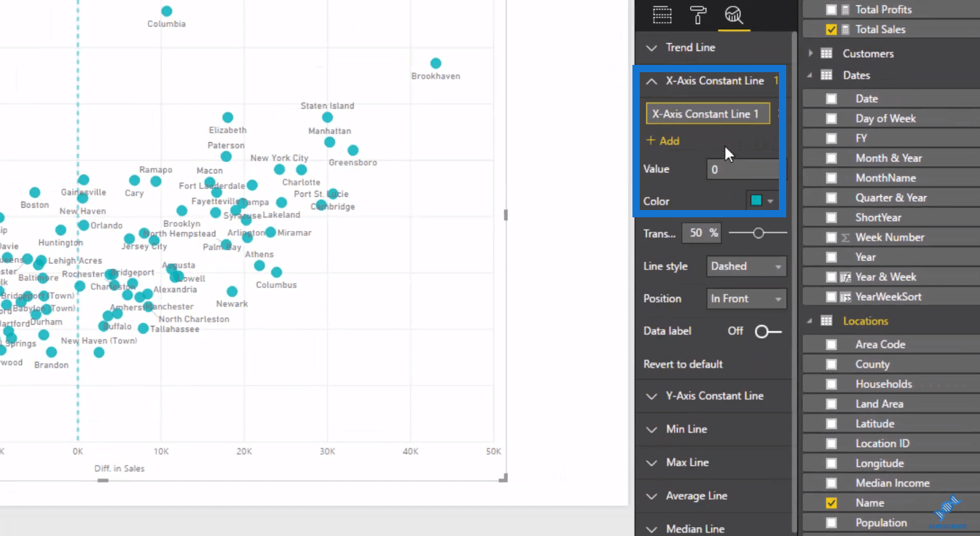Click the Week Number sigma icon

pyautogui.click(x=846, y=238)
